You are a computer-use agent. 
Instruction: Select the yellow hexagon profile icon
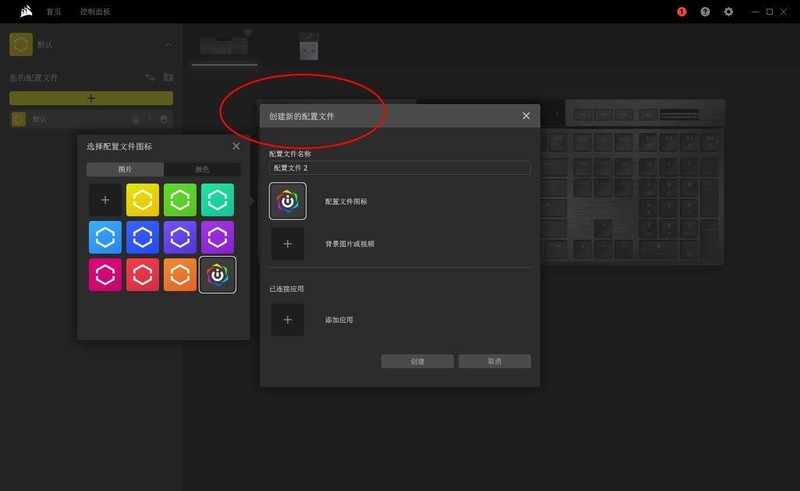(142, 200)
